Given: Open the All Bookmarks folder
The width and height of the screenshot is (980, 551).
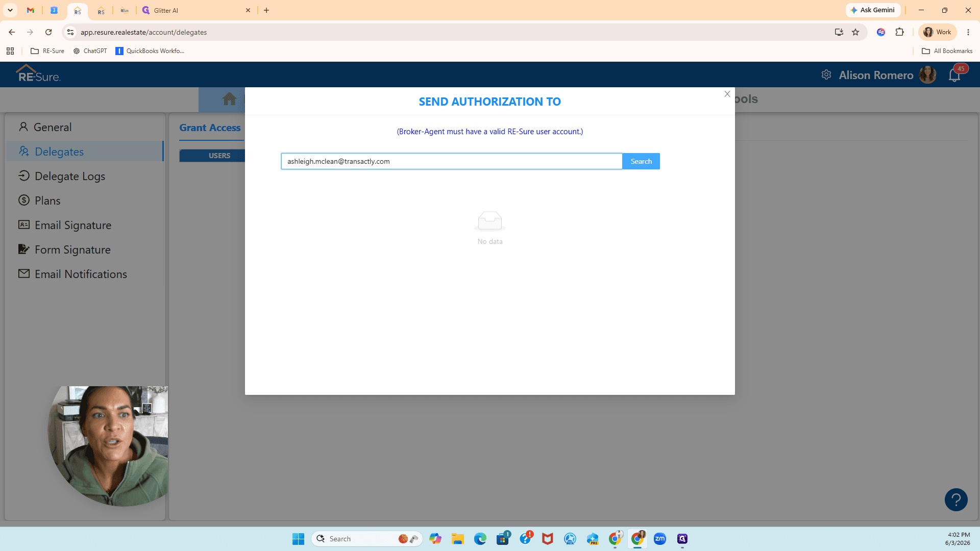Looking at the screenshot, I should tap(947, 51).
